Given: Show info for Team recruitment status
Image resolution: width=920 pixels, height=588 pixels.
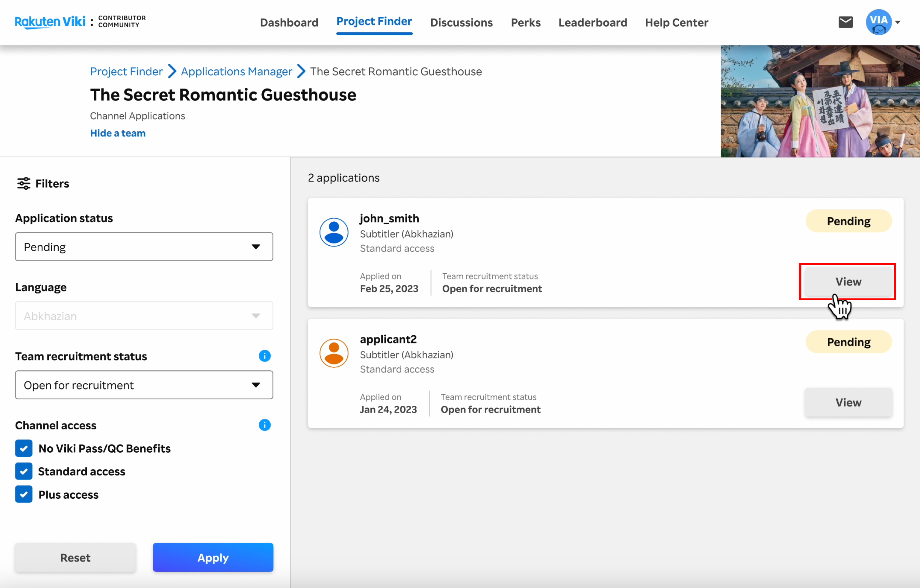Looking at the screenshot, I should click(x=264, y=356).
